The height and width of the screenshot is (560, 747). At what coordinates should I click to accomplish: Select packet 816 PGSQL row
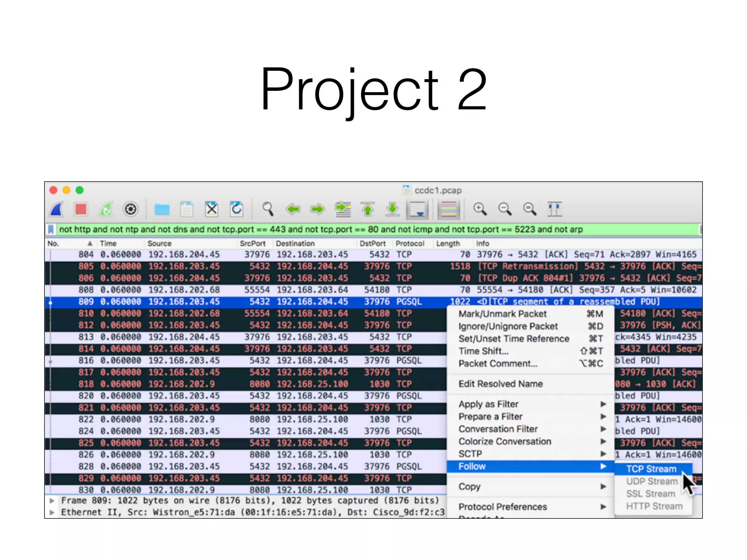pos(246,361)
